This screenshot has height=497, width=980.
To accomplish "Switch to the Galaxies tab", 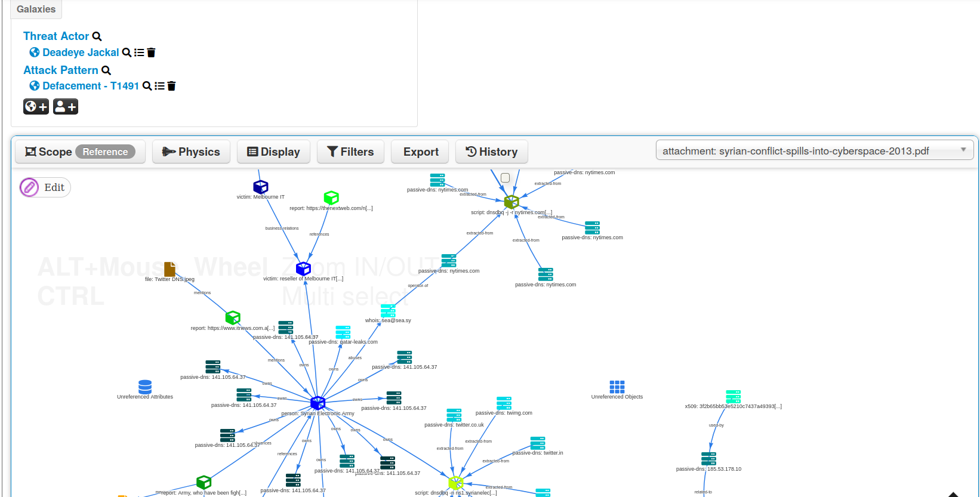I will [36, 9].
